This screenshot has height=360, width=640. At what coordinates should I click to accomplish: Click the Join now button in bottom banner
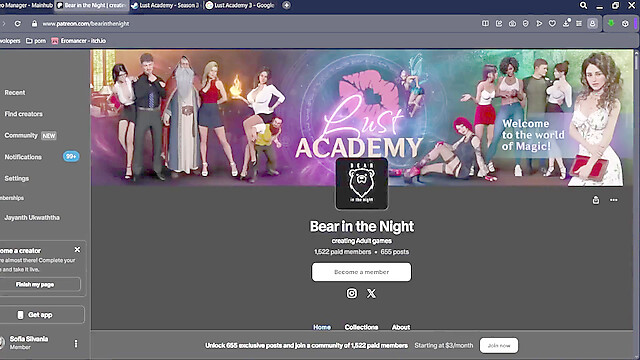[499, 345]
